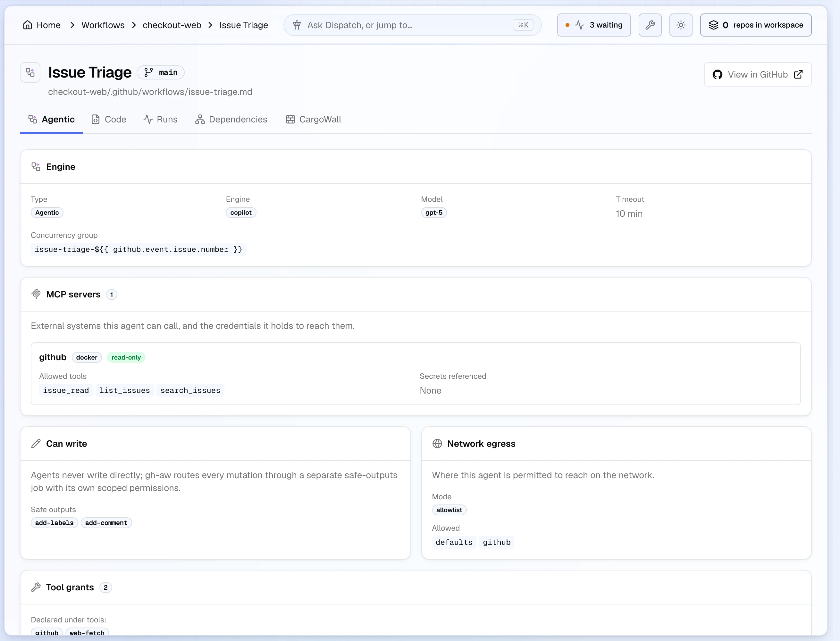Click the read-only badge on github server
840x641 pixels.
[126, 357]
